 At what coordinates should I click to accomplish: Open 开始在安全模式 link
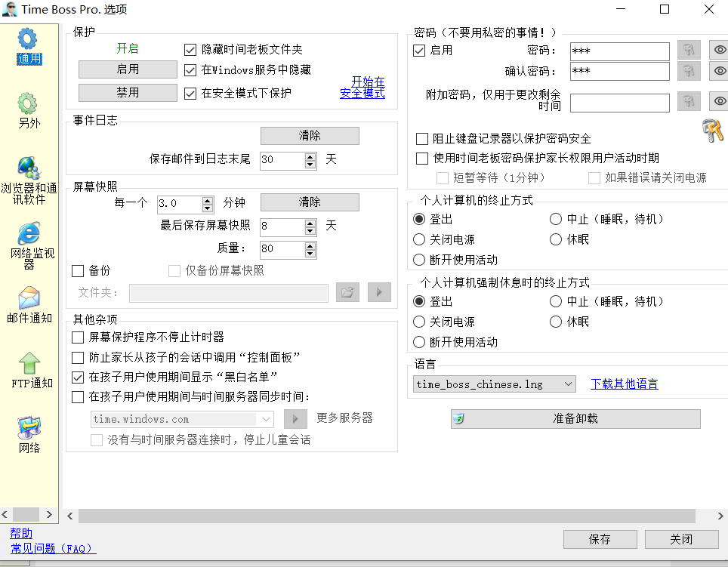(x=362, y=88)
